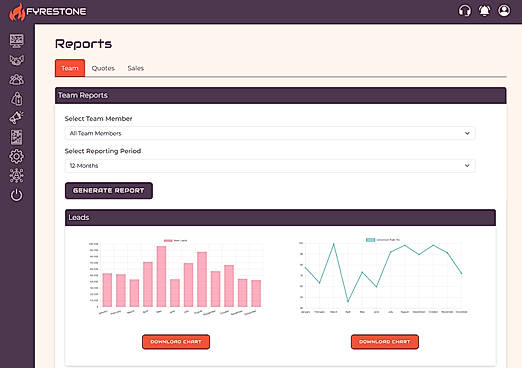This screenshot has height=368, width=522.
Task: Expand the Select Team Member dropdown
Action: 270,133
